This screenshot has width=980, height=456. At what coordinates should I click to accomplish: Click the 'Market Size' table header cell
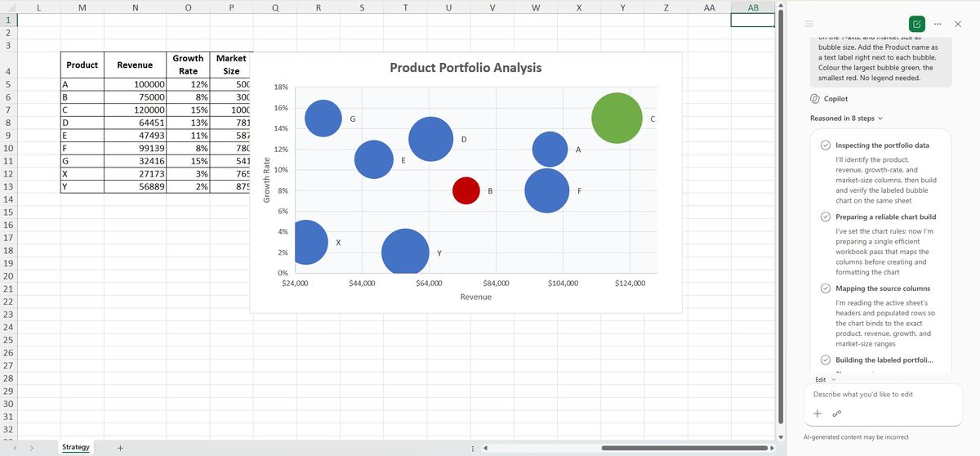click(231, 65)
